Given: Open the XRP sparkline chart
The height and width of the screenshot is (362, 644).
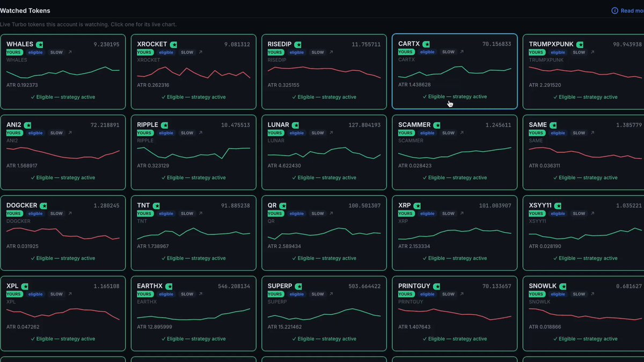Looking at the screenshot, I should tap(455, 233).
